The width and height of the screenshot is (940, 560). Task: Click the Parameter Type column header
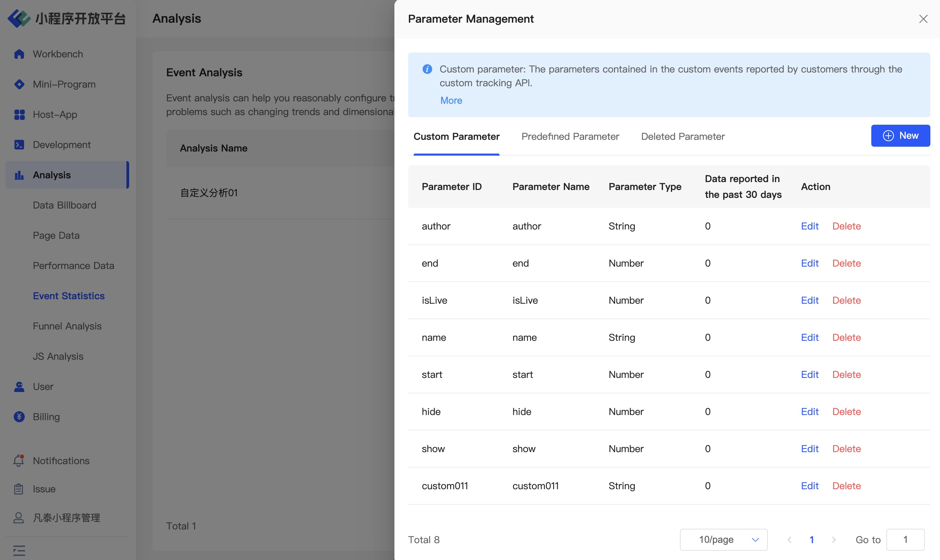coord(645,187)
